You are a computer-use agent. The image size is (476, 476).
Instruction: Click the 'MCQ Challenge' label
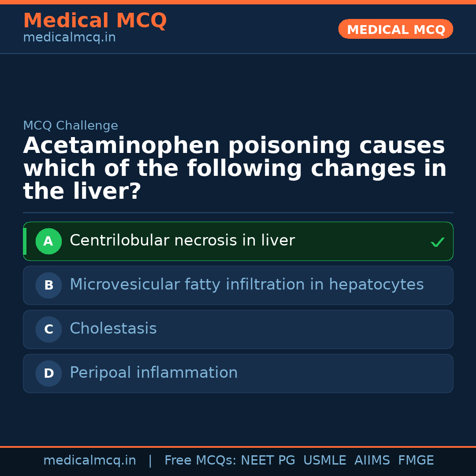(x=71, y=126)
